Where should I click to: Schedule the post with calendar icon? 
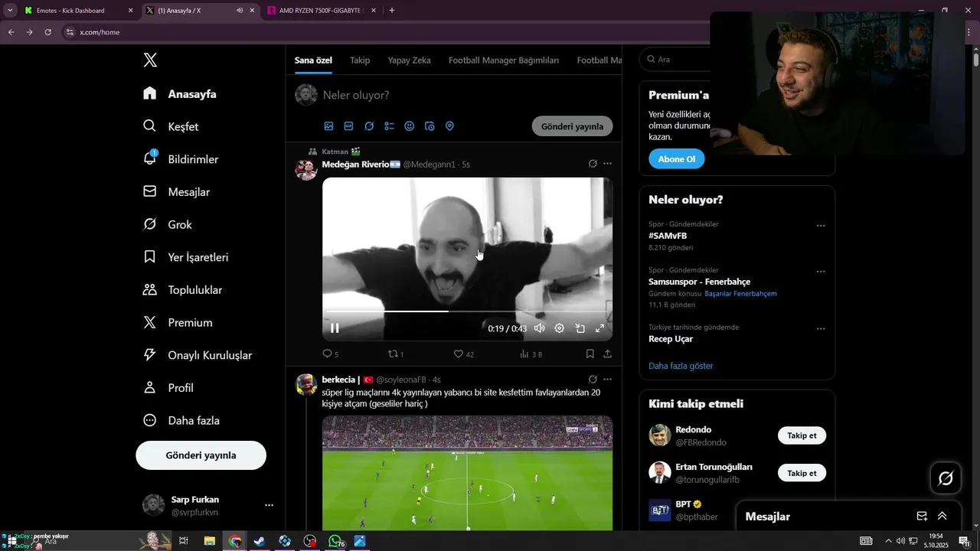coord(430,126)
